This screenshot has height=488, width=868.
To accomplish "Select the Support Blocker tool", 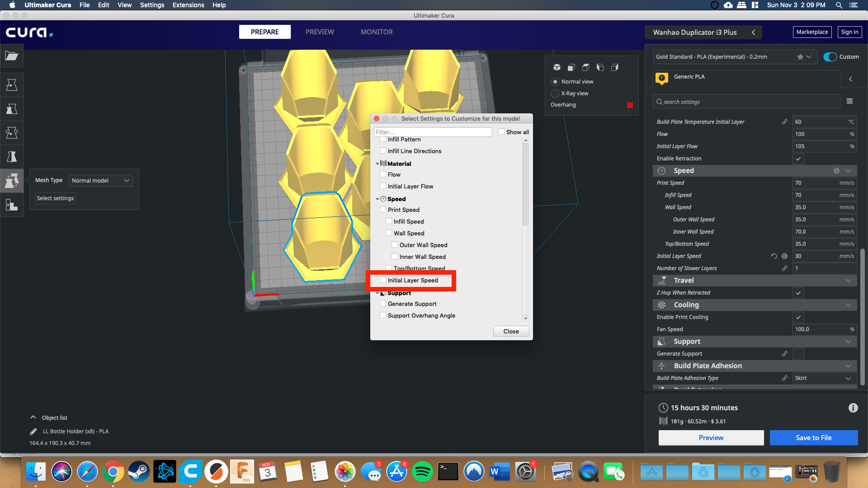I will [12, 205].
